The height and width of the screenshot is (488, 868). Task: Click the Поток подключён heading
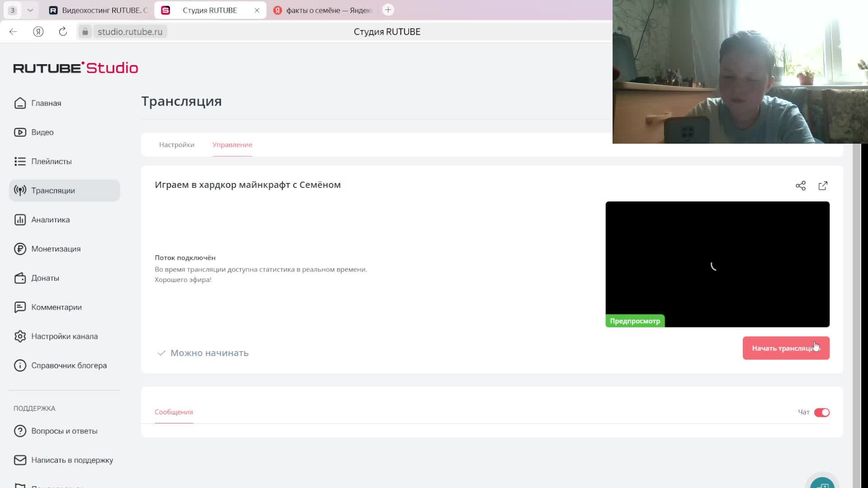click(185, 258)
